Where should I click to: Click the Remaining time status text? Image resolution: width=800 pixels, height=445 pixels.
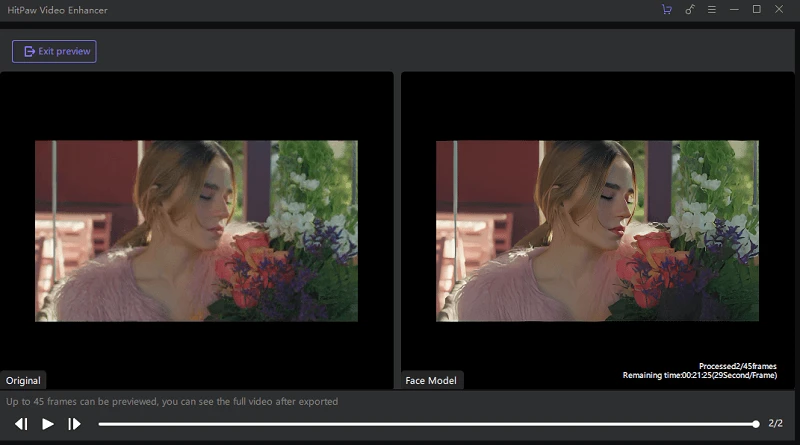click(x=699, y=375)
